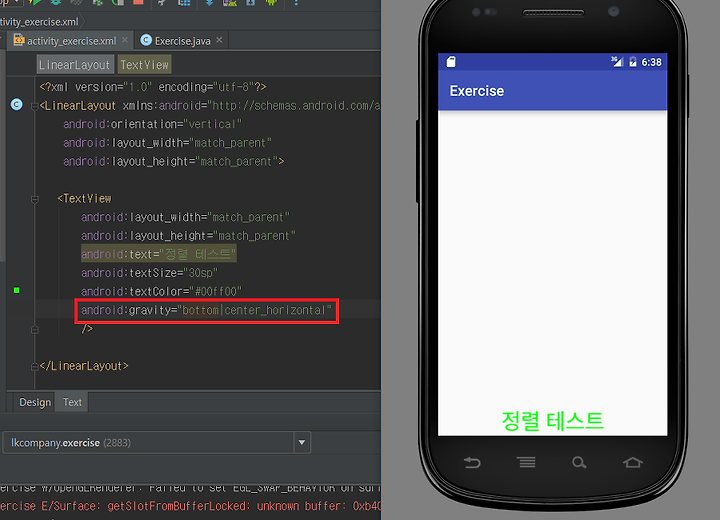The height and width of the screenshot is (520, 720).
Task: Click the android:textColor="#00ff00" line
Action: pos(161,292)
